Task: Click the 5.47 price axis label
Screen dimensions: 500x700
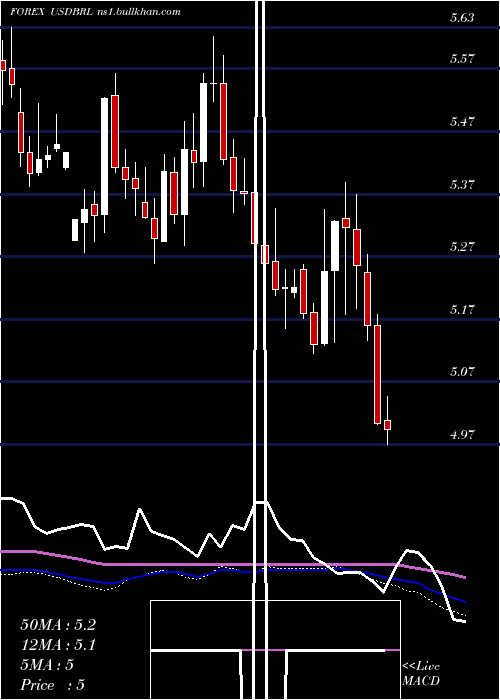Action: point(462,121)
